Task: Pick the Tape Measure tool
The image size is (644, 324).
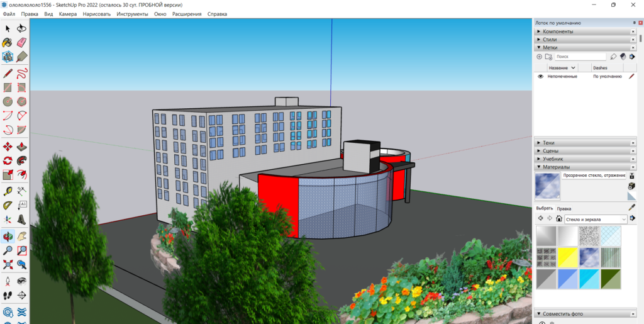Action: point(8,191)
